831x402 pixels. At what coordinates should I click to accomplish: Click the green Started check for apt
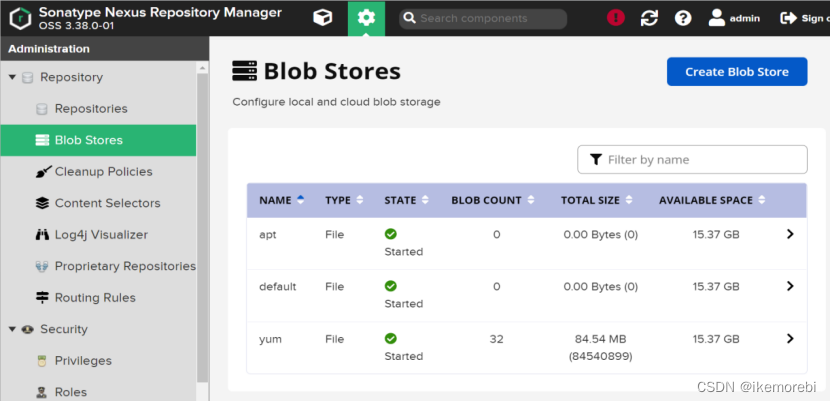tap(391, 234)
